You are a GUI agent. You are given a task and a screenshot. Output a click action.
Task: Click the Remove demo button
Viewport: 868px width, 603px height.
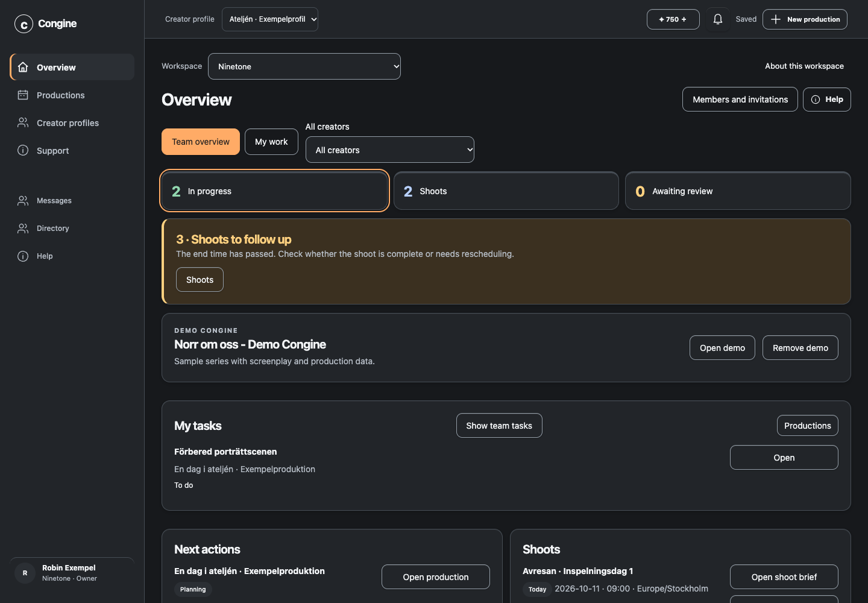800,348
